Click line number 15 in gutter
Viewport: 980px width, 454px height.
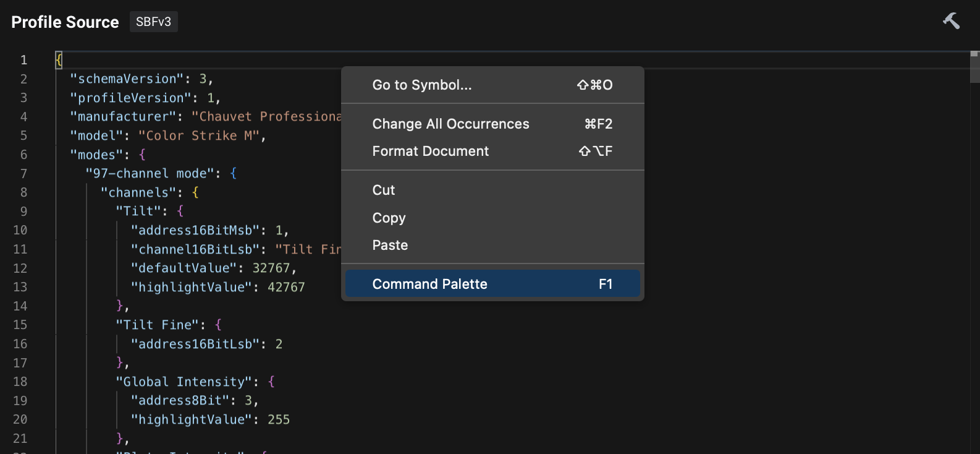[x=20, y=325]
